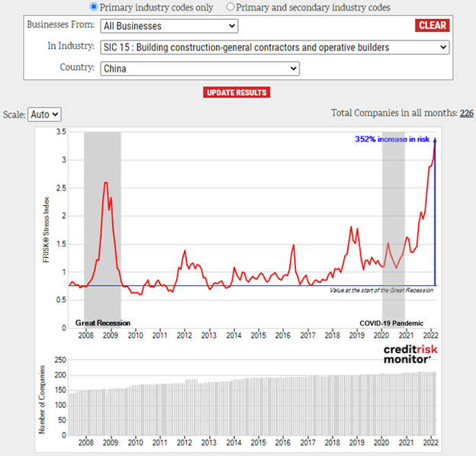Open the Country dropdown showing China

[x=200, y=69]
